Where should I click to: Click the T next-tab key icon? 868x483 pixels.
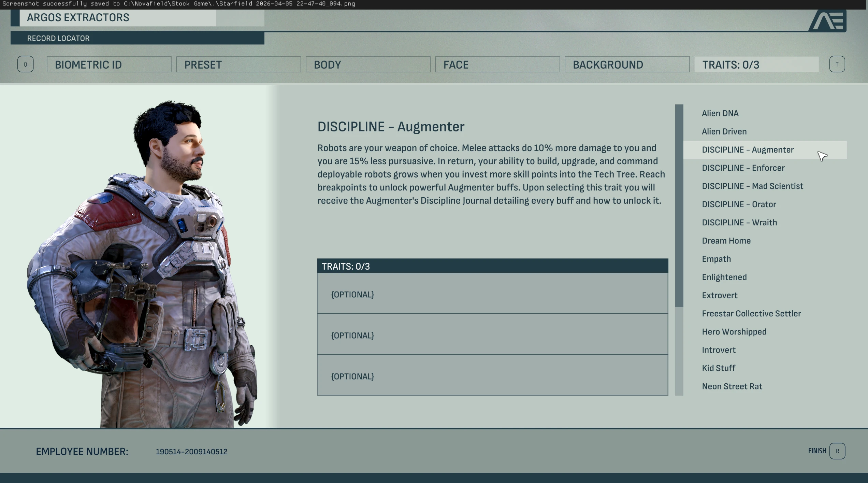coord(837,64)
